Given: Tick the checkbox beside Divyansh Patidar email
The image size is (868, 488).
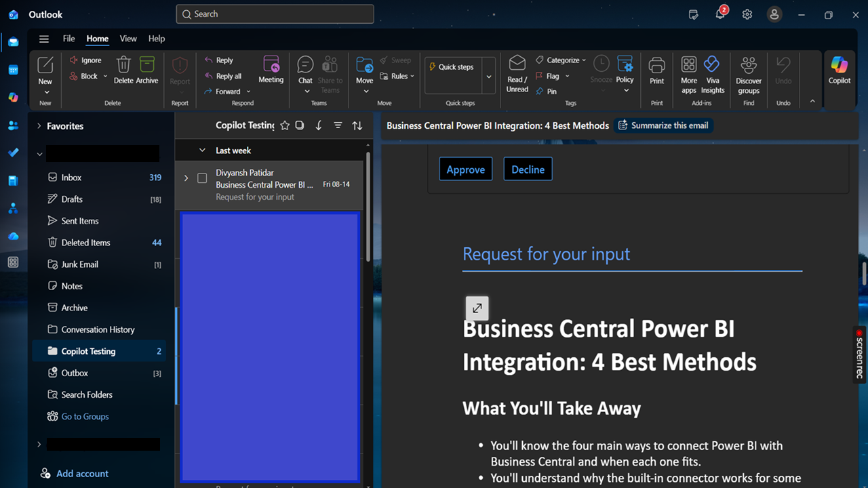Looking at the screenshot, I should pos(202,178).
